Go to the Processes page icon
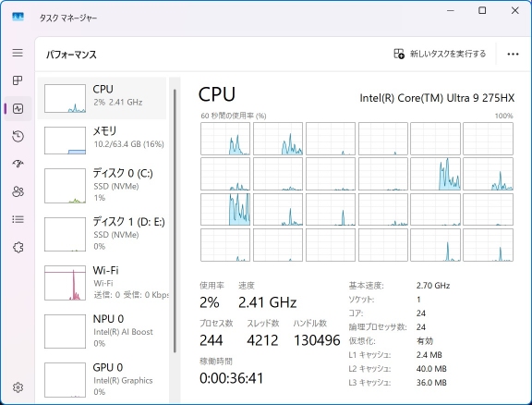 click(18, 80)
